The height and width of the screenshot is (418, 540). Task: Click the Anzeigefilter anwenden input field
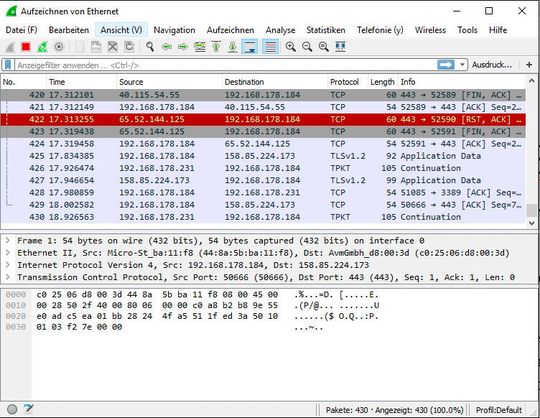[x=226, y=65]
